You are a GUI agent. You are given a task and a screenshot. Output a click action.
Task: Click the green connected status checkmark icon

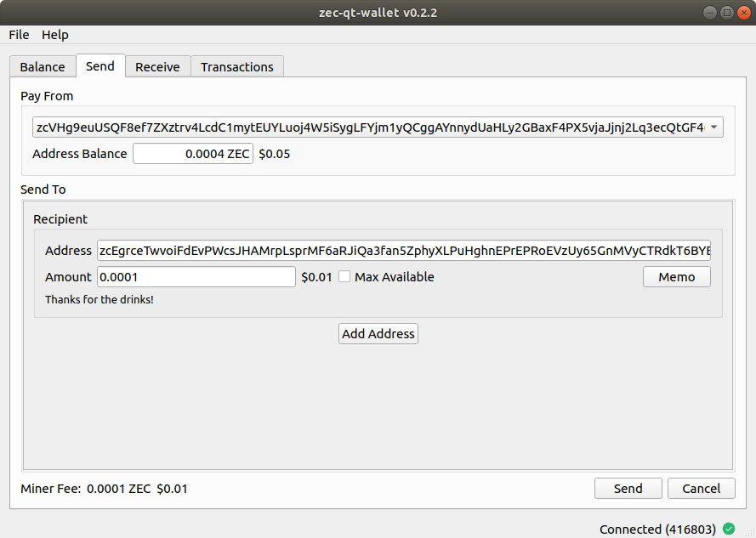pyautogui.click(x=729, y=529)
